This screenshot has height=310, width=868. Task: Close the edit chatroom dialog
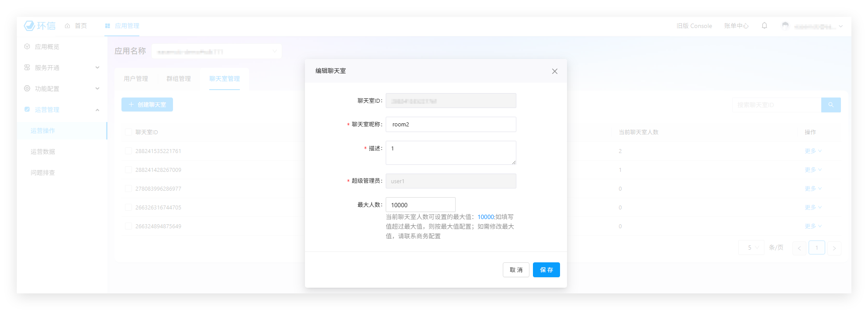[x=554, y=71]
